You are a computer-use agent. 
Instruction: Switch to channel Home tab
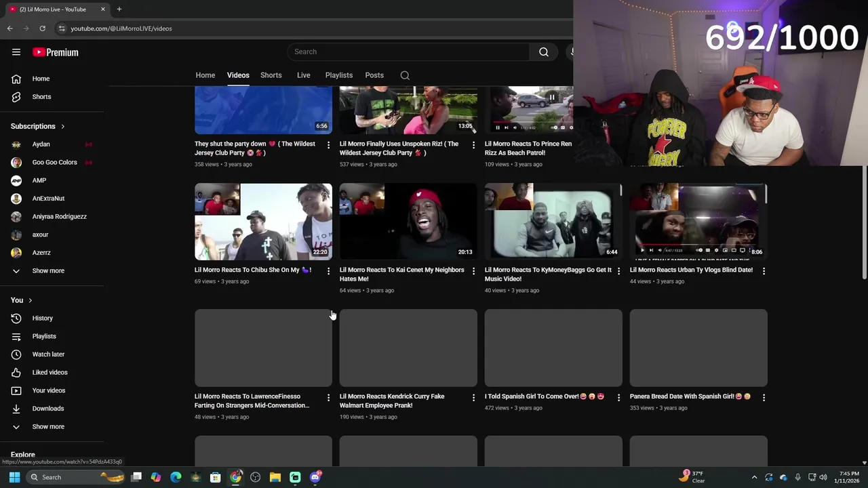click(x=205, y=75)
